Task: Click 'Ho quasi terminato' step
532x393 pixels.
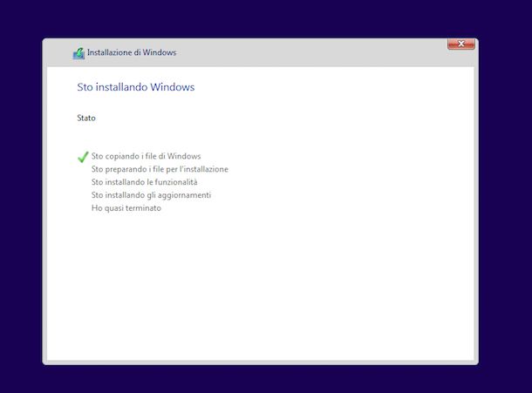Action: click(126, 208)
